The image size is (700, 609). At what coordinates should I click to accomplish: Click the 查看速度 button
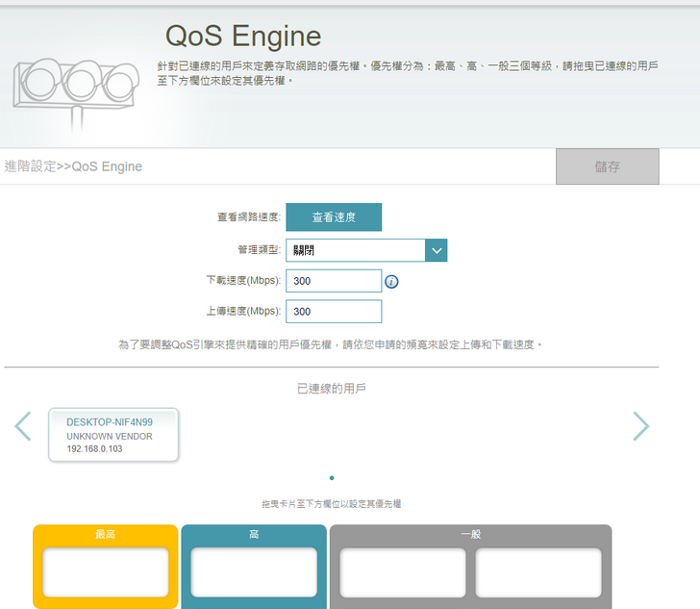(x=334, y=217)
